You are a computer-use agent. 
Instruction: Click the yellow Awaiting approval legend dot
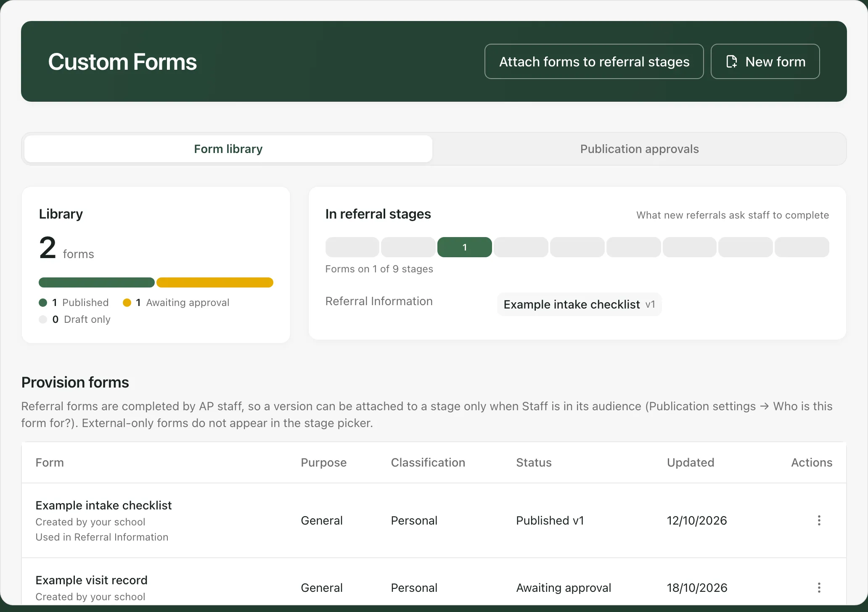click(x=127, y=303)
